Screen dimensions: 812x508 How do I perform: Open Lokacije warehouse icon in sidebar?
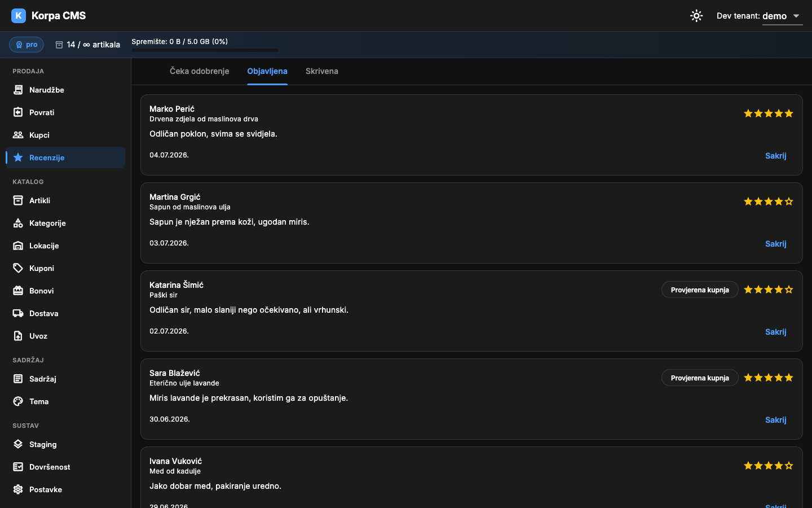[18, 246]
